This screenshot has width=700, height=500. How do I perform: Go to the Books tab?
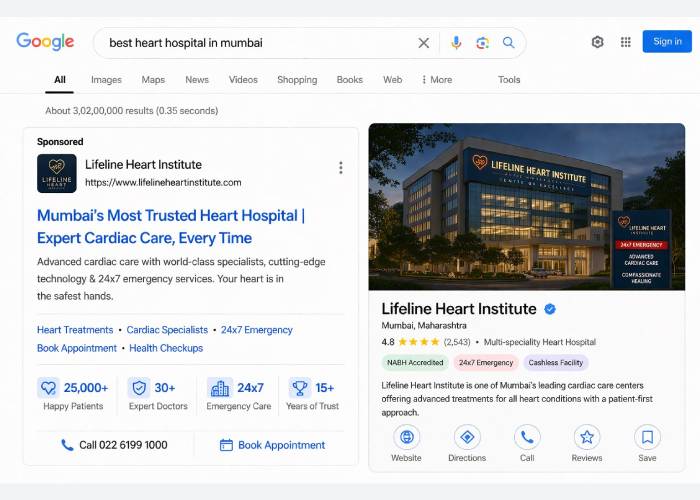pos(350,80)
